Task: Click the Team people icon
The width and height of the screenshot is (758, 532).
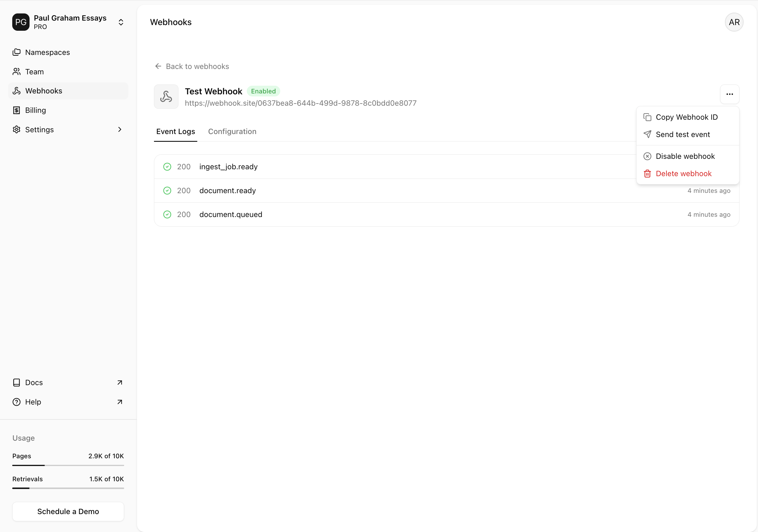Action: point(16,72)
